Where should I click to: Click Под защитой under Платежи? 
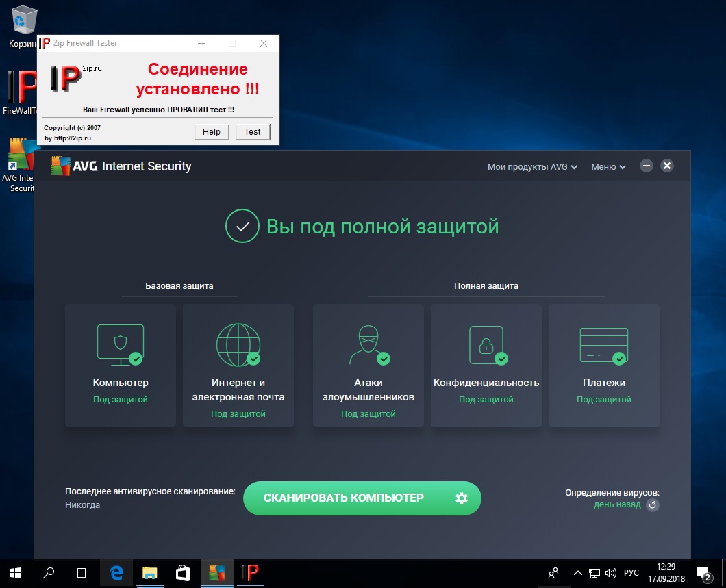click(x=604, y=399)
